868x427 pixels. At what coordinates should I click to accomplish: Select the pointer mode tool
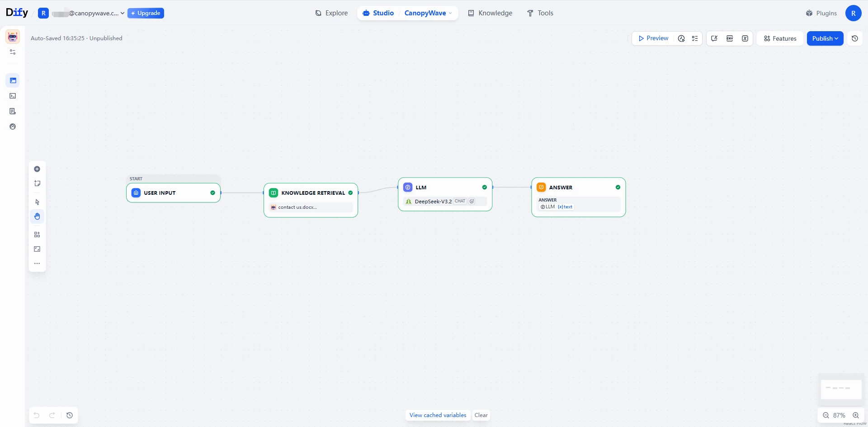coord(37,202)
